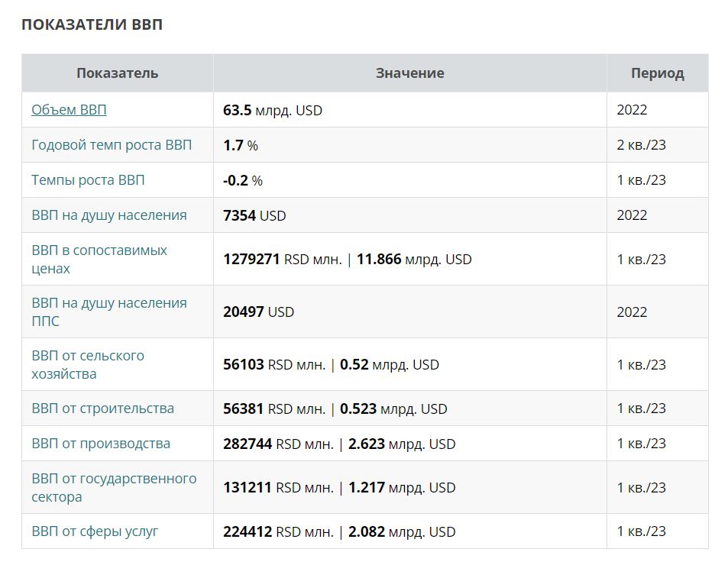728x578 pixels.
Task: Click the "Значение" column header
Action: 409,73
